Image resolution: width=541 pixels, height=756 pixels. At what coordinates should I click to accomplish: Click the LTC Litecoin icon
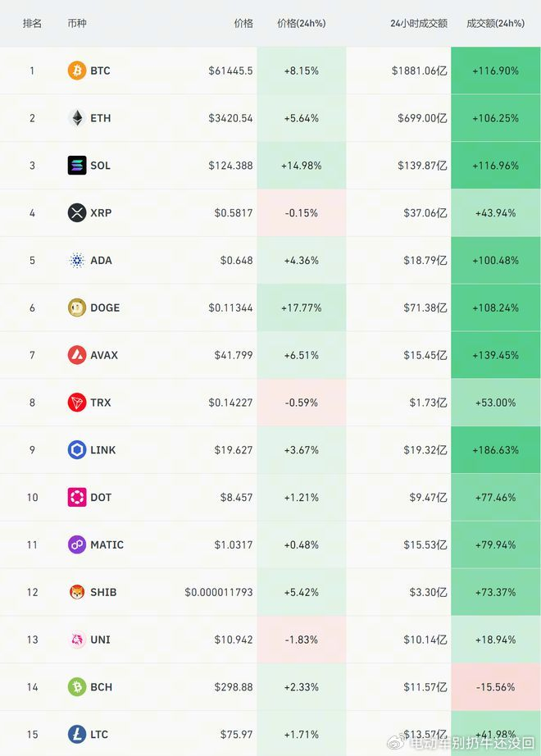77,735
